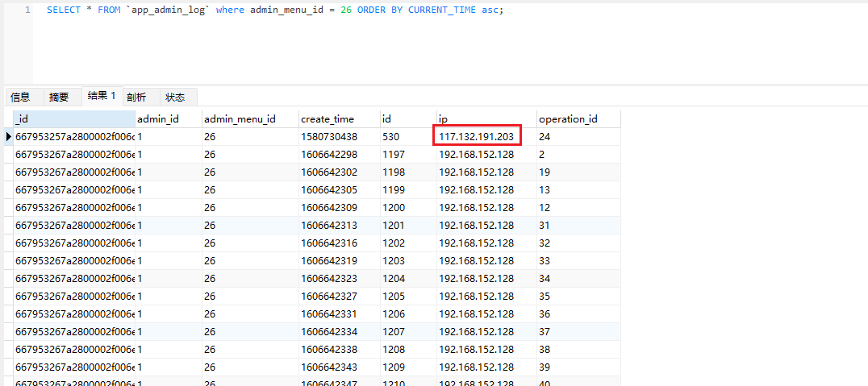The height and width of the screenshot is (386, 868).
Task: Select id cell 1197
Action: pos(408,154)
